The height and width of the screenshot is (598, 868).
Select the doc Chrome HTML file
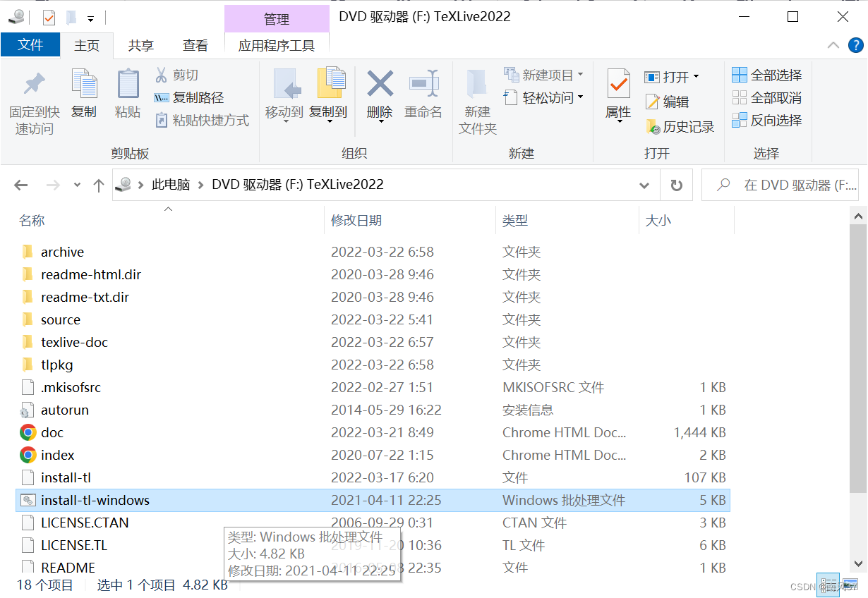click(x=51, y=432)
